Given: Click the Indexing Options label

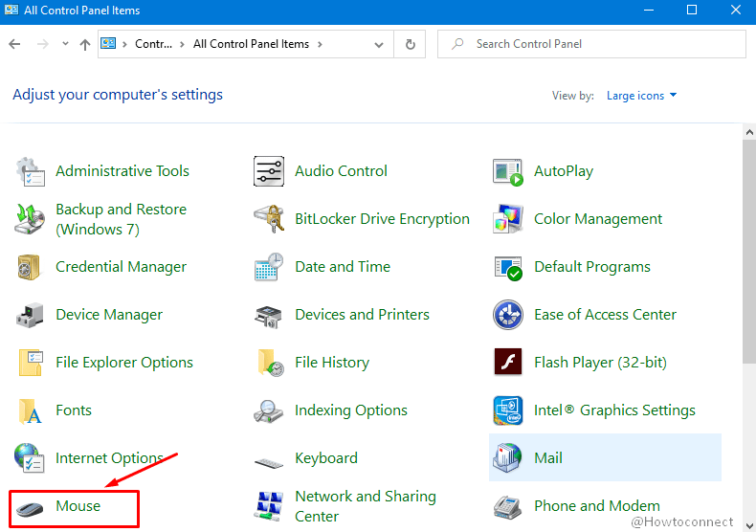Looking at the screenshot, I should click(x=351, y=410).
